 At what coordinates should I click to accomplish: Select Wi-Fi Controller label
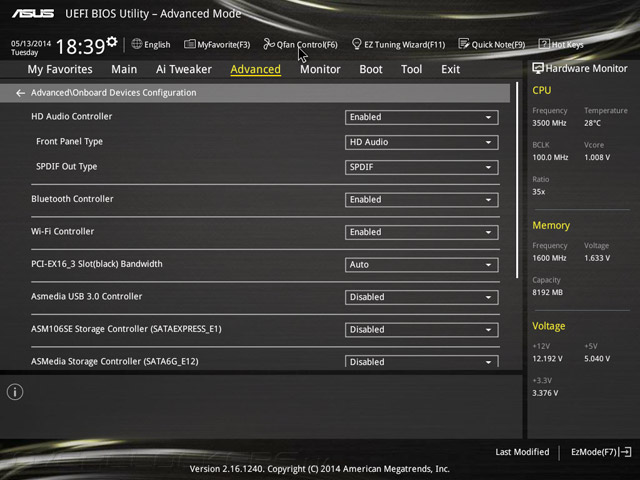pos(62,231)
